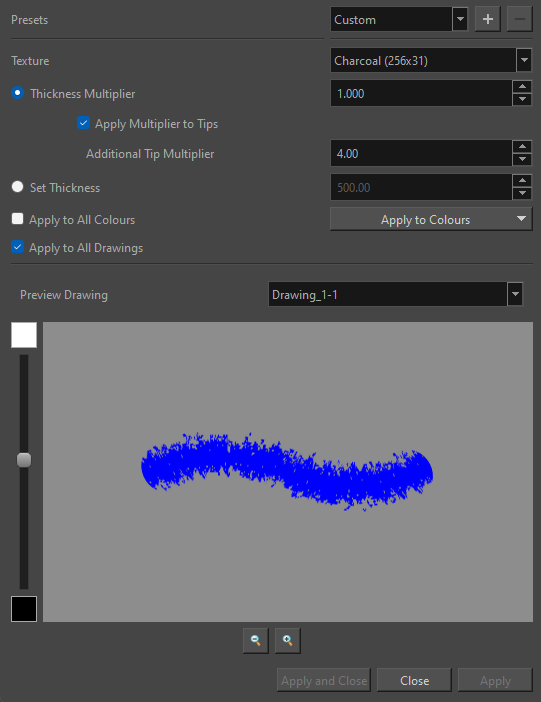Click the zoom out magnifier icon
The height and width of the screenshot is (702, 541).
click(x=256, y=640)
